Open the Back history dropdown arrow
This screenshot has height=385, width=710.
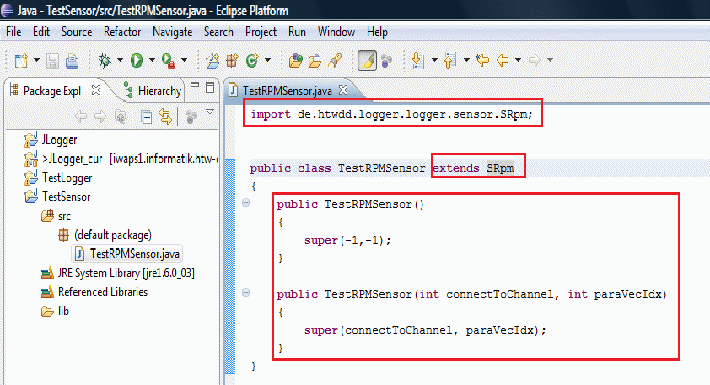point(518,60)
